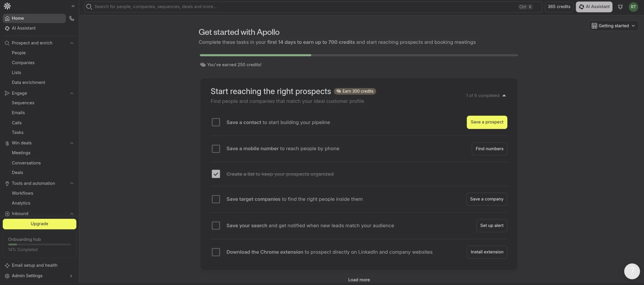Image resolution: width=644 pixels, height=285 pixels.
Task: Collapse the Win deals section chevron
Action: click(x=72, y=143)
